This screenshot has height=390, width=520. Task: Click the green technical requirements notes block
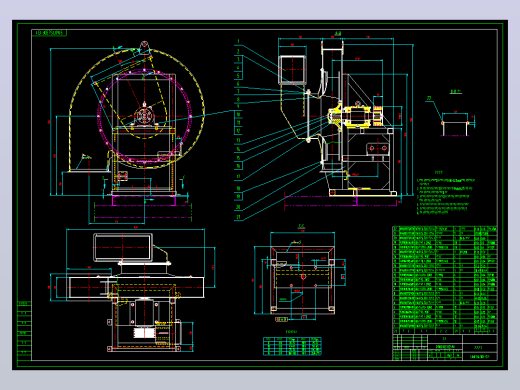coord(446,196)
